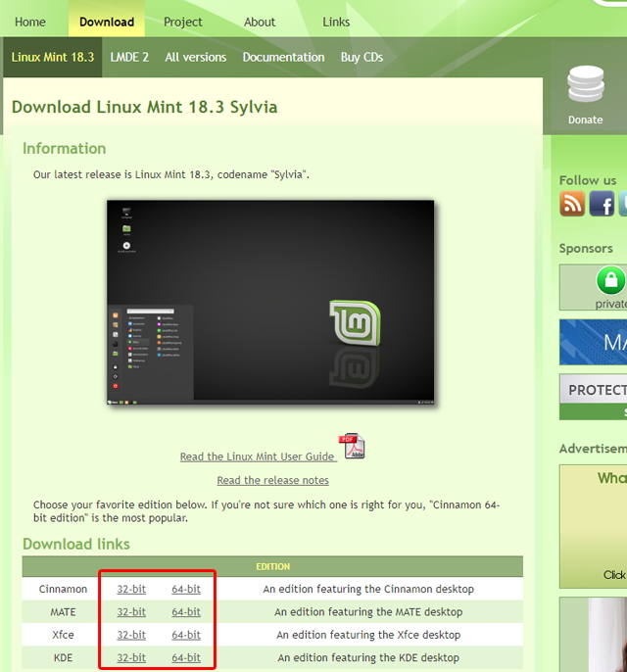The height and width of the screenshot is (672, 627).
Task: Click 'An edition featuring the MATE desktop' text
Action: tap(368, 612)
